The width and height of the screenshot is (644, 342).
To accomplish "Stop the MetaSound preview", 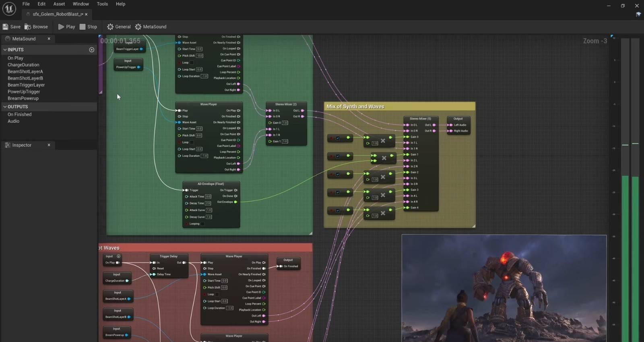I will point(89,27).
